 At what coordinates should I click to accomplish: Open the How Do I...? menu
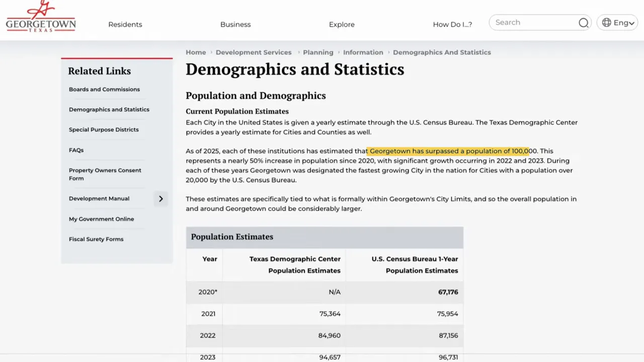coord(452,24)
